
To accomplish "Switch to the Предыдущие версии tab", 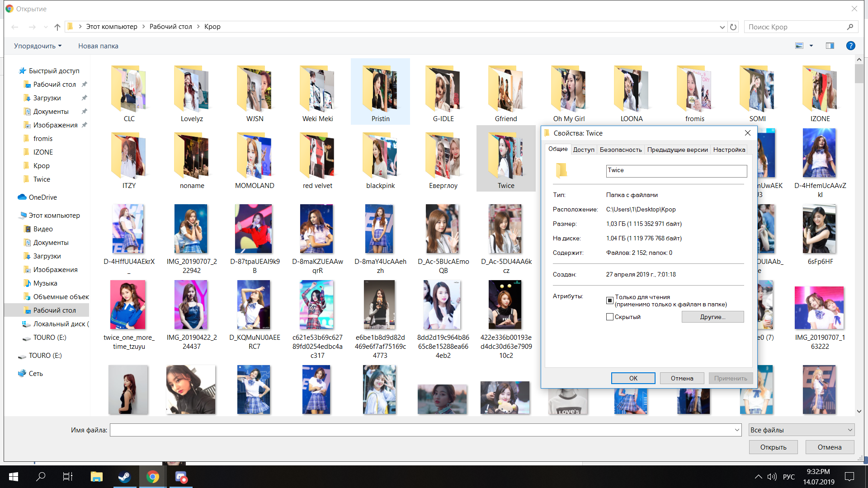I will coord(677,150).
